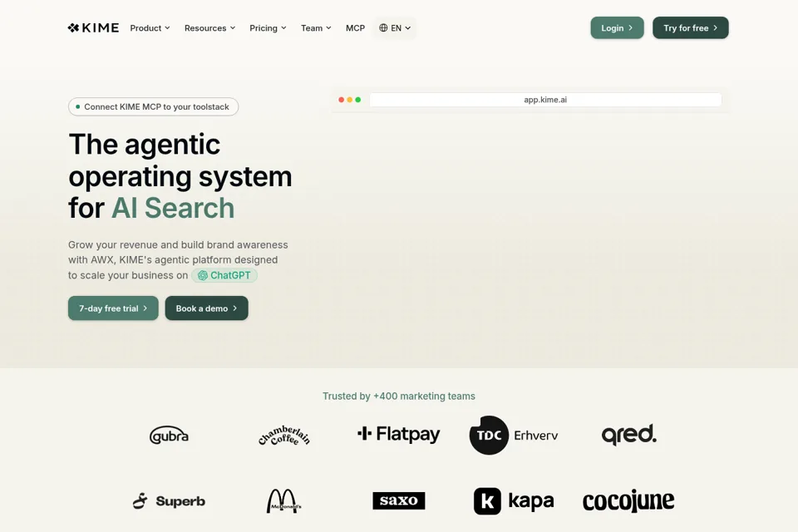
Task: Start the 7-day free trial
Action: click(113, 308)
